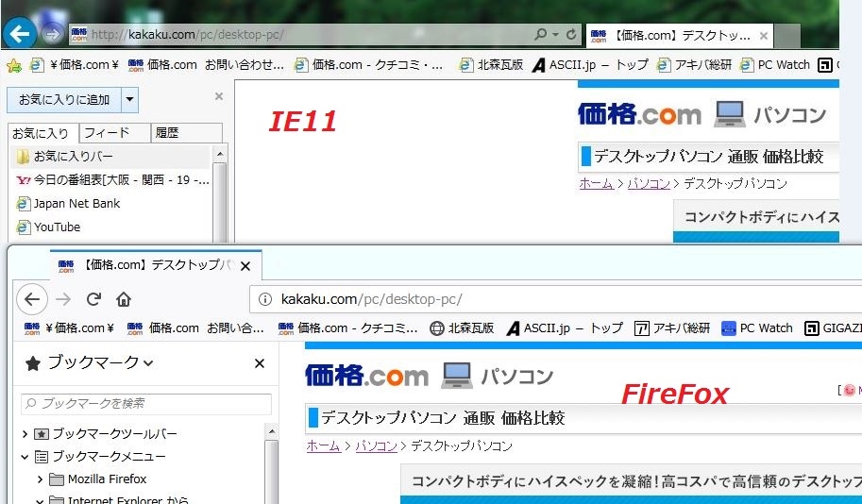This screenshot has width=862, height=504.
Task: Close the IE11 価格.com tab
Action: point(763,36)
